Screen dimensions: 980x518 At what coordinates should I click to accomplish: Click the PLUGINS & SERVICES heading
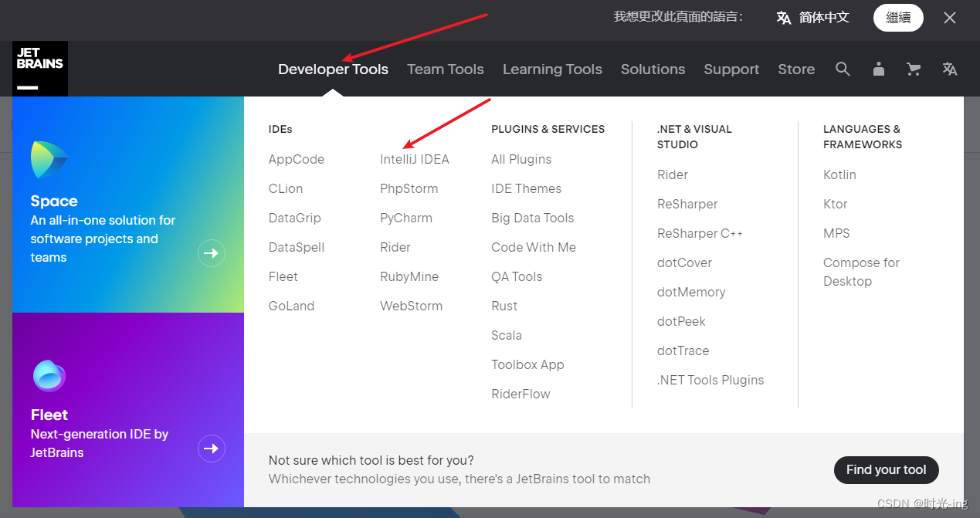548,129
